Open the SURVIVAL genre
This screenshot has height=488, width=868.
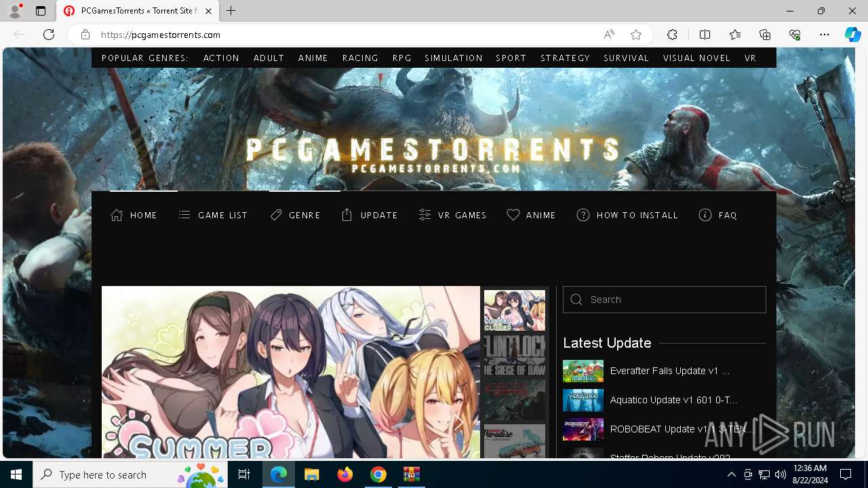point(627,58)
